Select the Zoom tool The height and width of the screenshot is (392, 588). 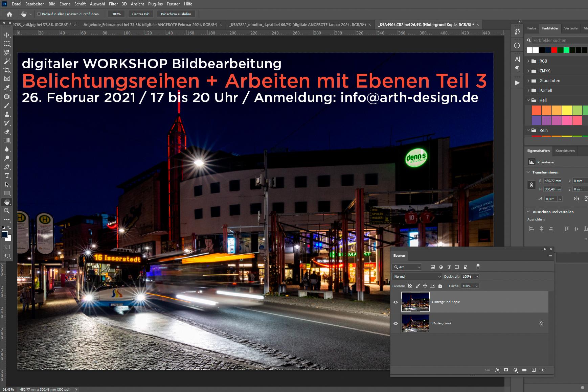[7, 211]
